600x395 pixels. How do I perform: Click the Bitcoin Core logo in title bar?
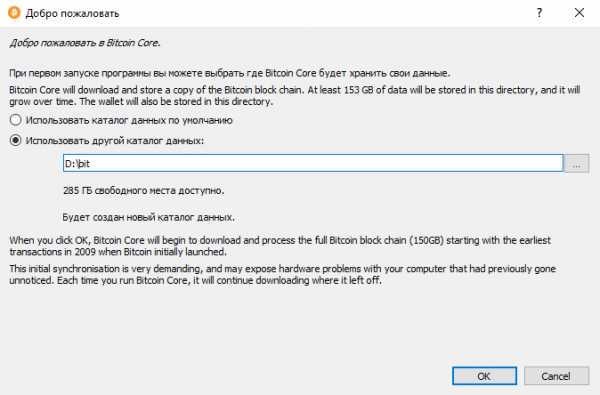[14, 13]
